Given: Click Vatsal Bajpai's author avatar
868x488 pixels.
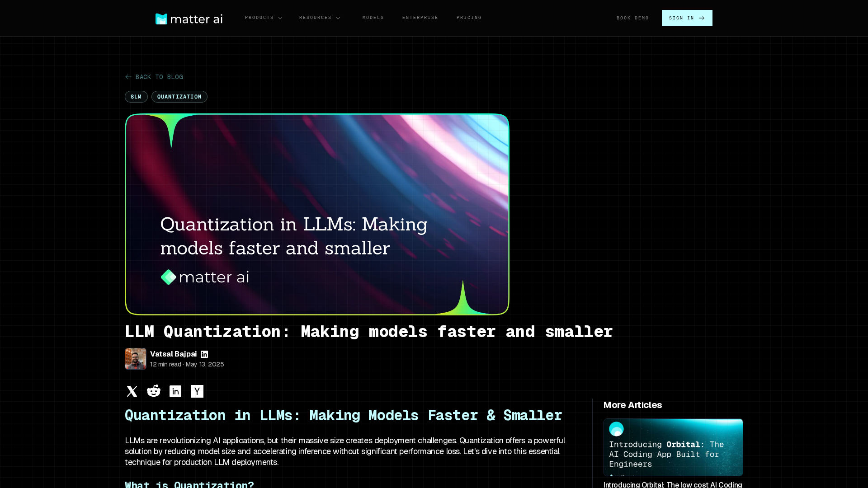Looking at the screenshot, I should [136, 359].
